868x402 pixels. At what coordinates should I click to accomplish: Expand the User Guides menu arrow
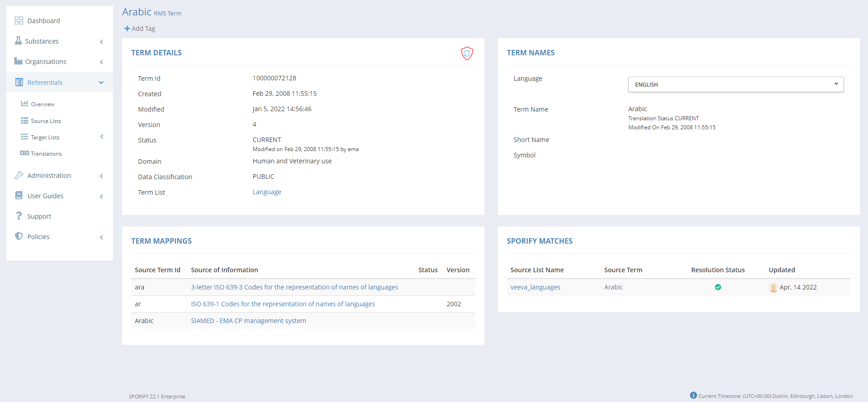click(101, 196)
